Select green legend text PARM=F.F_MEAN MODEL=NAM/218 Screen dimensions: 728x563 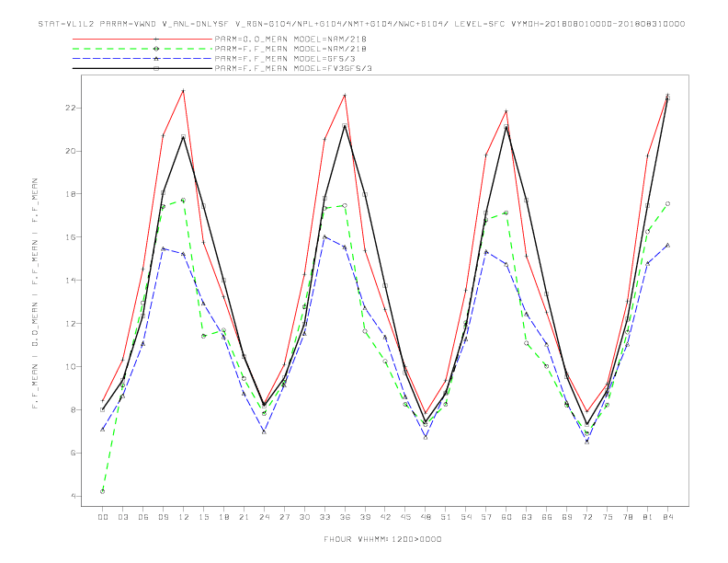tap(290, 49)
